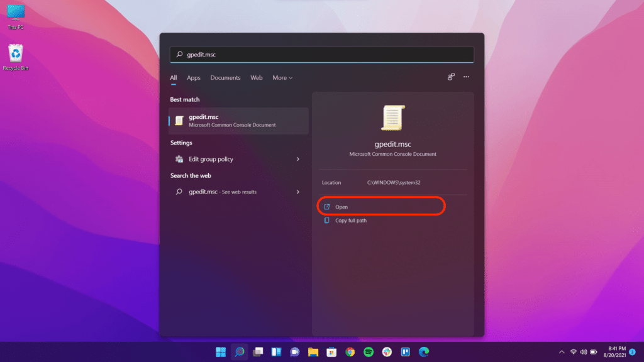Open Slack from the taskbar
The height and width of the screenshot is (362, 644).
pos(387,352)
